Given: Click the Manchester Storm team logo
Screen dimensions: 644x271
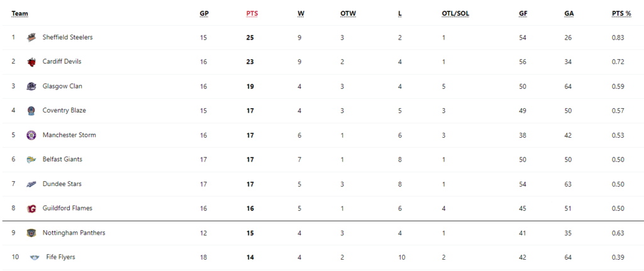Looking at the screenshot, I should tap(31, 135).
